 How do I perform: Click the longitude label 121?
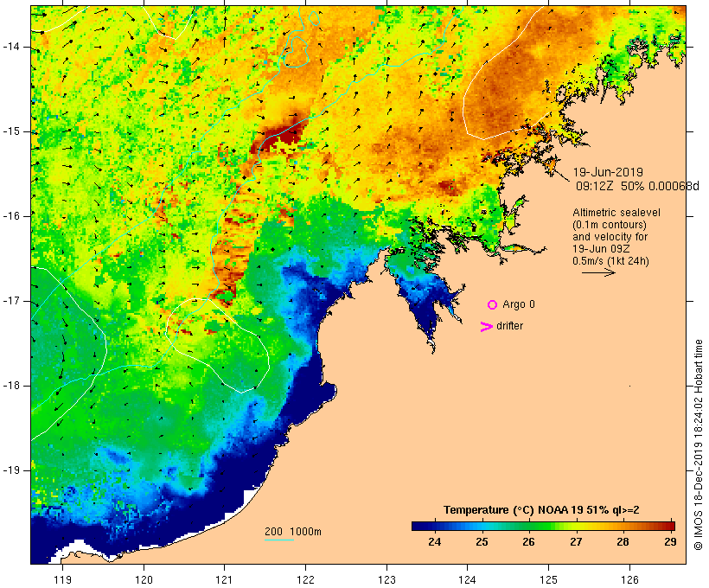coord(224,579)
